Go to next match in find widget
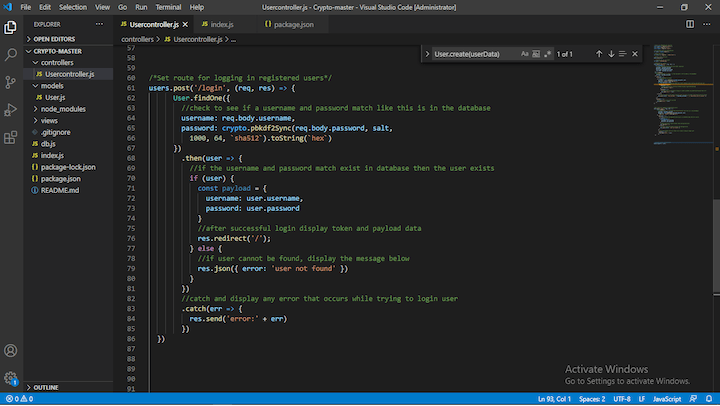The width and height of the screenshot is (720, 406). point(611,54)
